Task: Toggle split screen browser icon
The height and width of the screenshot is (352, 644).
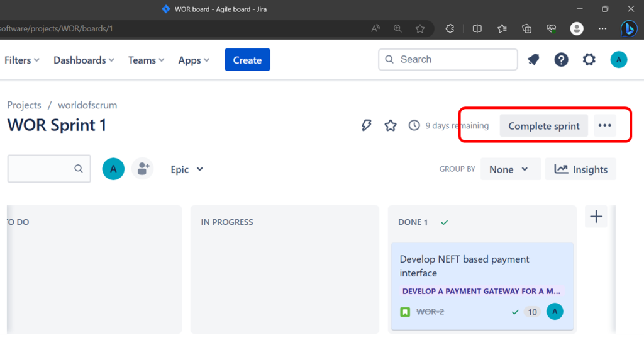Action: pyautogui.click(x=477, y=29)
